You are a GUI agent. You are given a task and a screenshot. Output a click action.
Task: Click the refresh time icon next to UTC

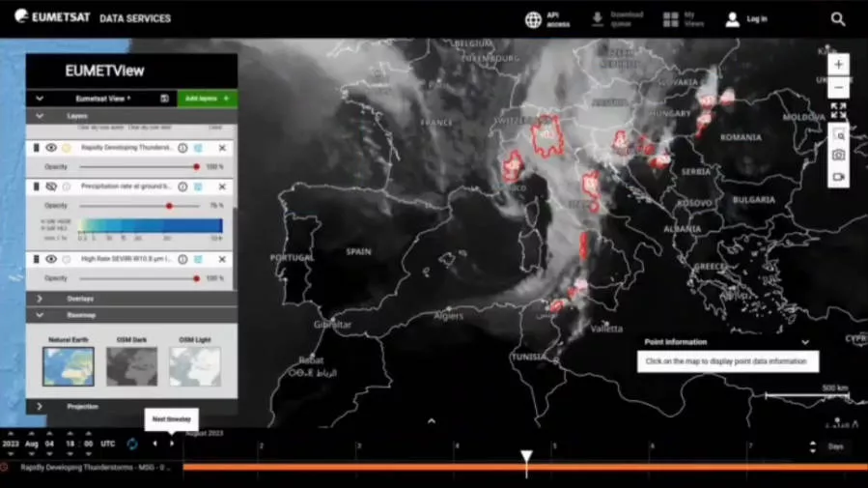tap(132, 444)
